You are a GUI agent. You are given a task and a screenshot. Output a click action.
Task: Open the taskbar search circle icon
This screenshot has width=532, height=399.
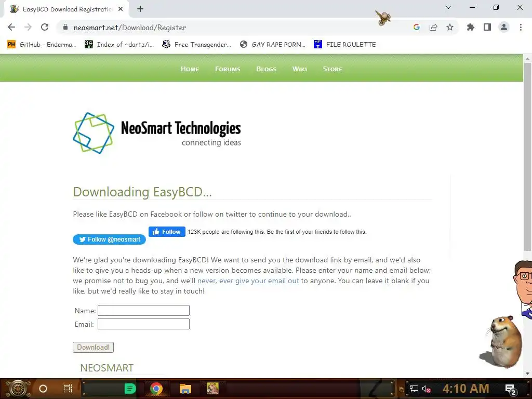pos(43,389)
